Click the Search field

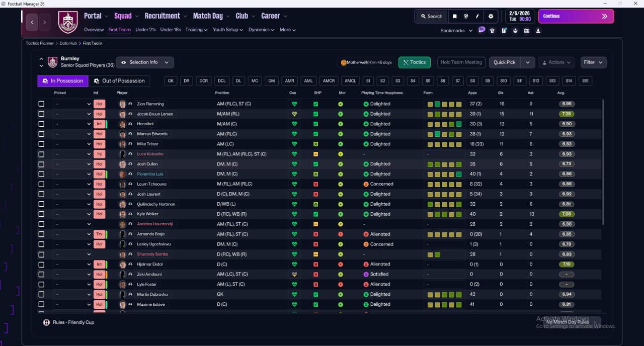tap(431, 16)
